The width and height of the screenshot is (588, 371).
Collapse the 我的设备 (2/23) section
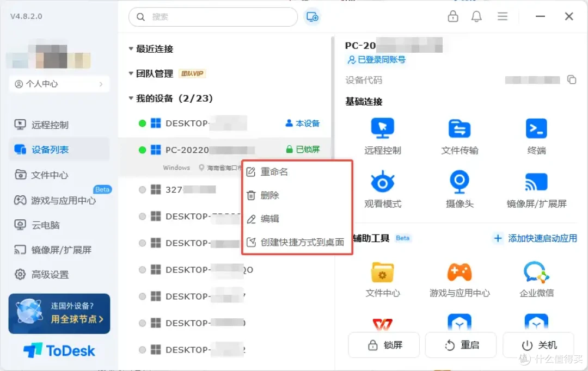pos(131,98)
